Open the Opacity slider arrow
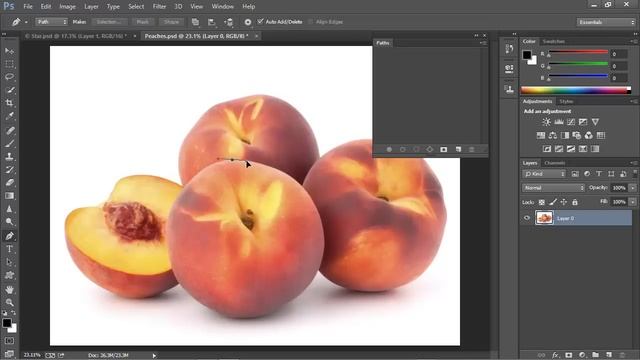The height and width of the screenshot is (360, 640). [x=633, y=188]
